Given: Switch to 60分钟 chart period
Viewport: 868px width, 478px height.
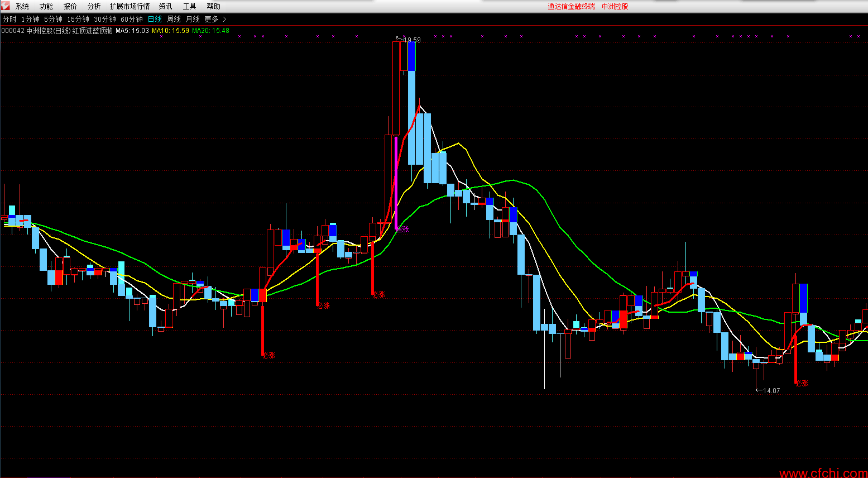Looking at the screenshot, I should click(132, 20).
